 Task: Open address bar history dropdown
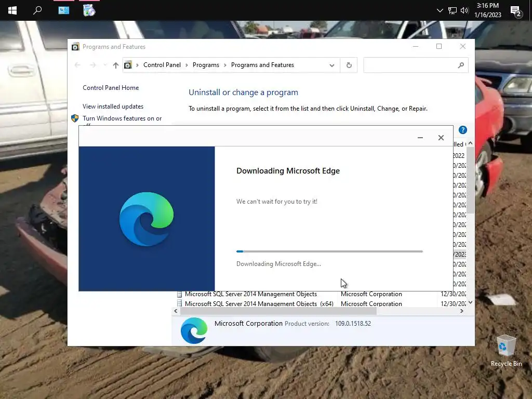tap(332, 65)
